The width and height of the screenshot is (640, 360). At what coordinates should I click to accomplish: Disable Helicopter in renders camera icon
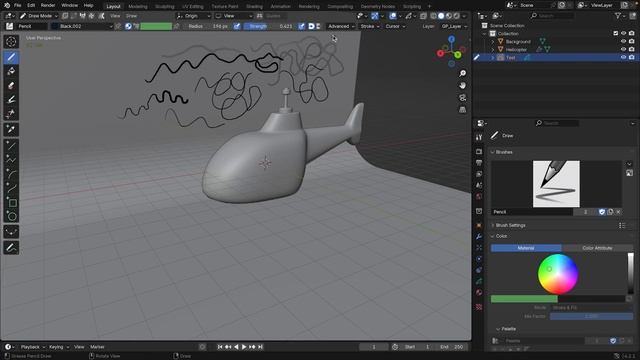tap(631, 49)
